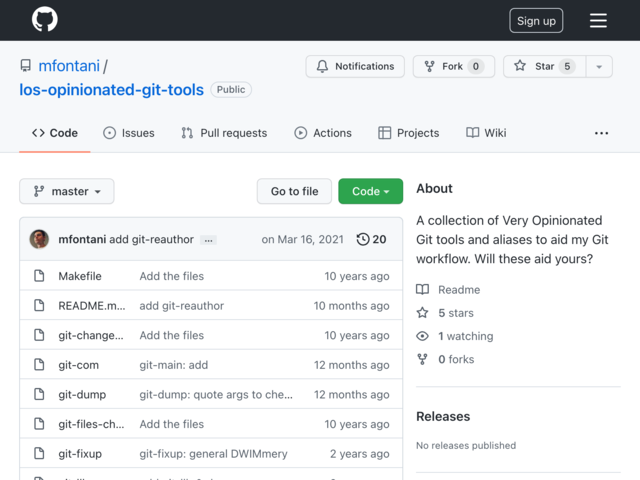Switch to the Projects tab

[409, 133]
